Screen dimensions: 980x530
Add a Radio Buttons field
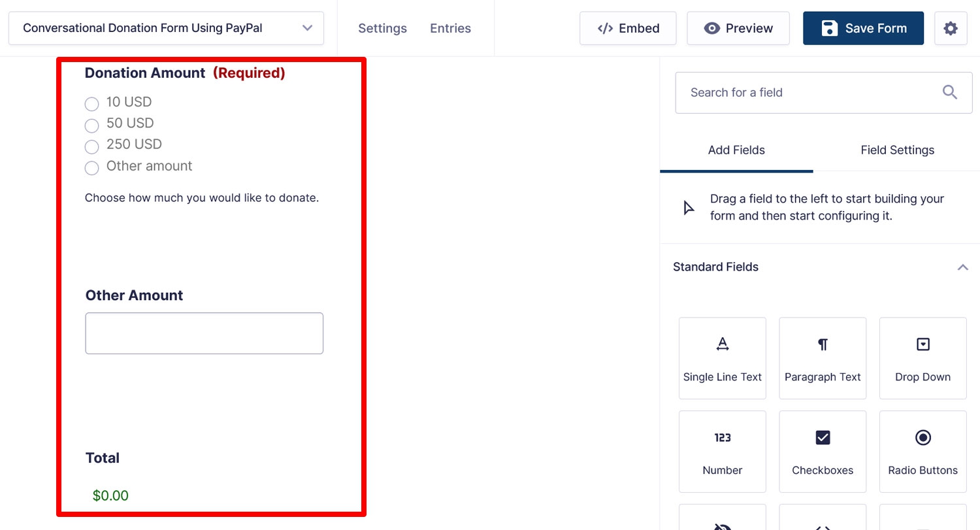(x=923, y=452)
